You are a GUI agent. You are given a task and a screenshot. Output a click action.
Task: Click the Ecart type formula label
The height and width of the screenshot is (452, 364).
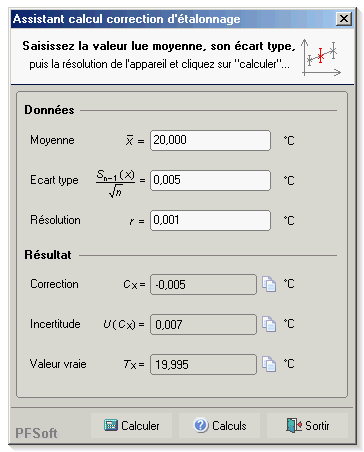[116, 183]
